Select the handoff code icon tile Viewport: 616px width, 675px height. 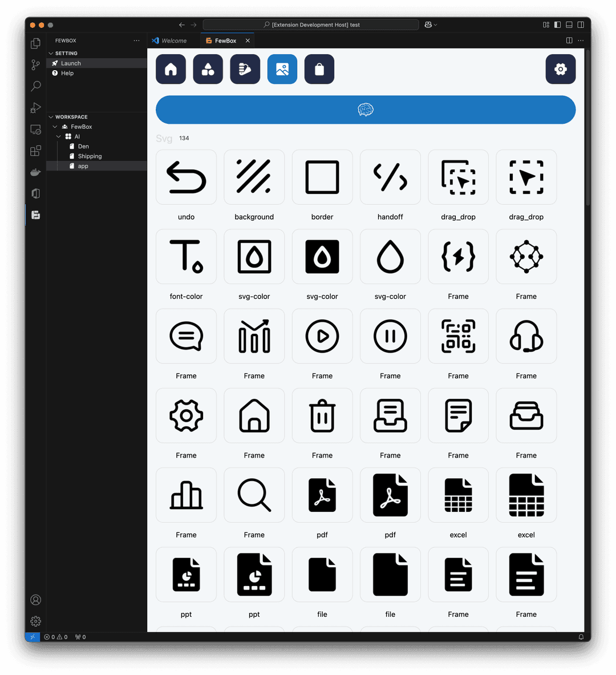(390, 177)
